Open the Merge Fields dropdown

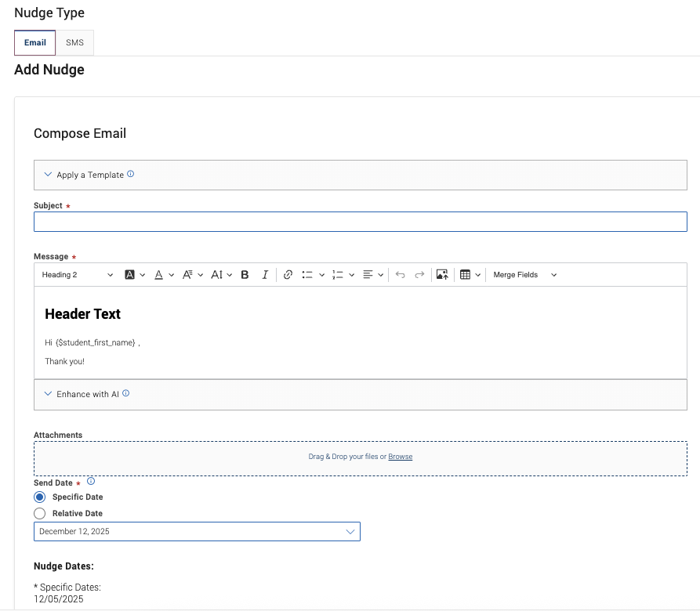point(524,275)
